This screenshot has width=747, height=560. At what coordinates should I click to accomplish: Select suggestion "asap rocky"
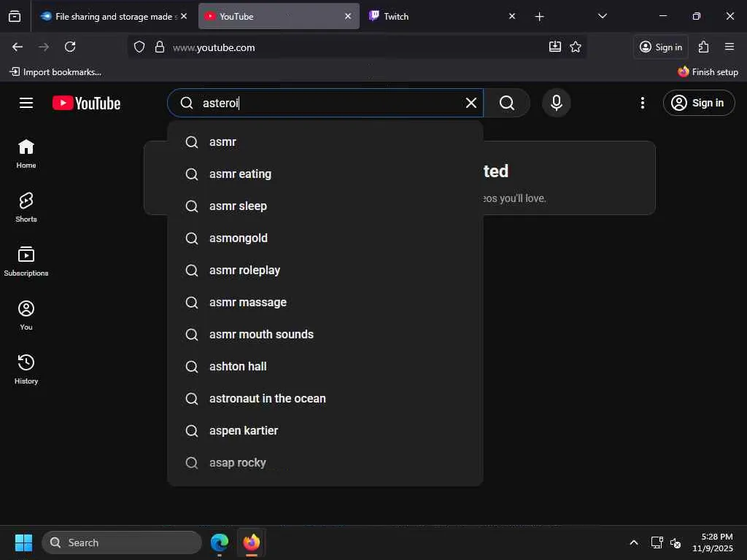[325, 462]
